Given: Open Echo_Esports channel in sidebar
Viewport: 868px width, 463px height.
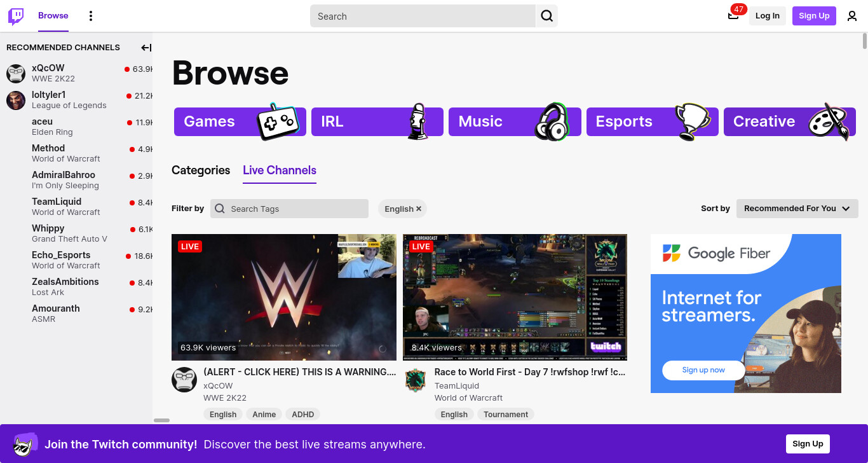Looking at the screenshot, I should 76,260.
